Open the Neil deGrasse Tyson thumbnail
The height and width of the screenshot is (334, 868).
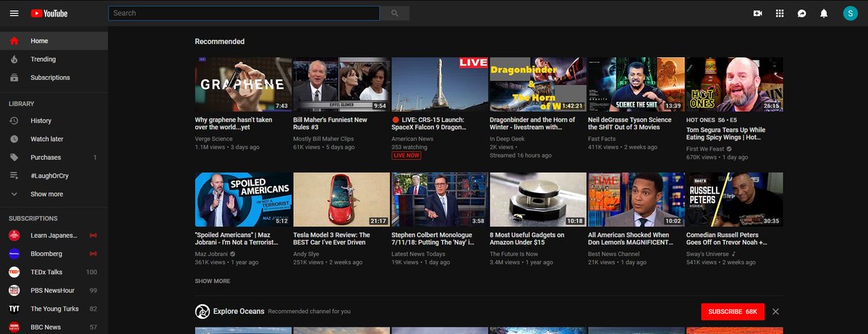click(637, 85)
